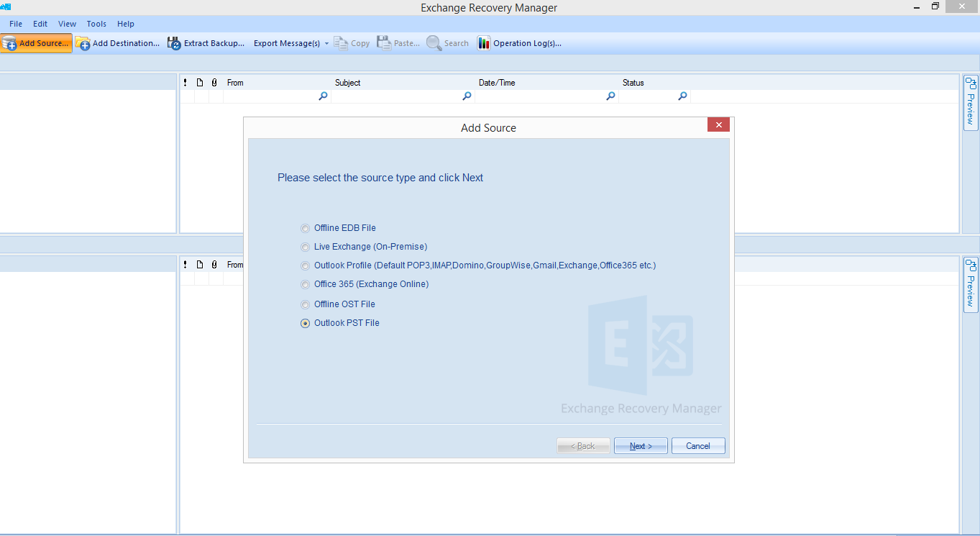Screen dimensions: 980x536
Task: Open the Edit menu
Action: click(x=40, y=24)
